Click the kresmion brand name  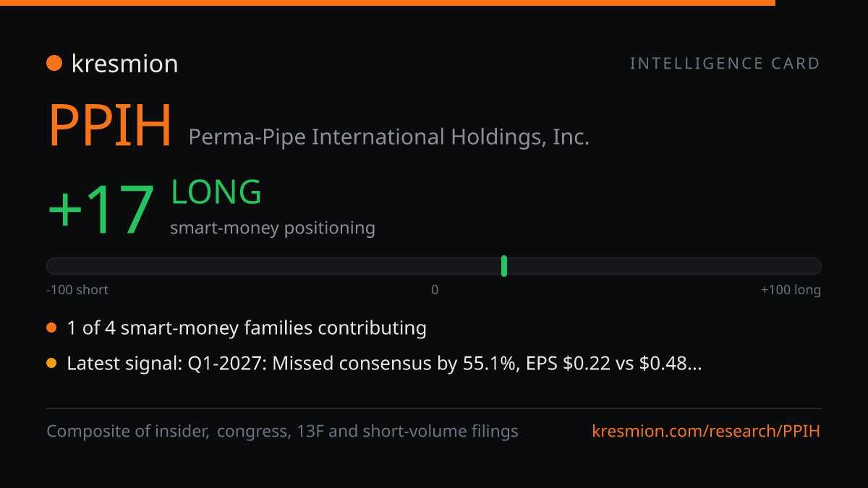click(x=124, y=64)
